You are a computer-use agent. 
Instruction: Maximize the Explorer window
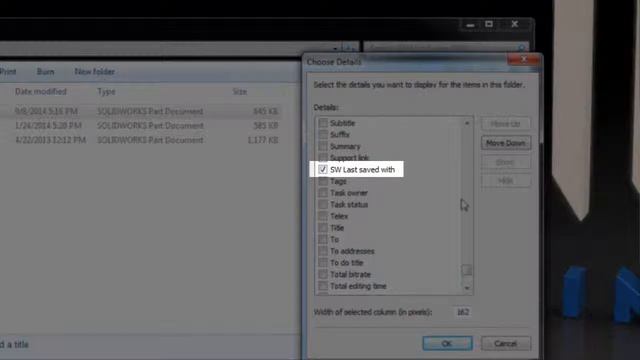pyautogui.click(x=489, y=24)
